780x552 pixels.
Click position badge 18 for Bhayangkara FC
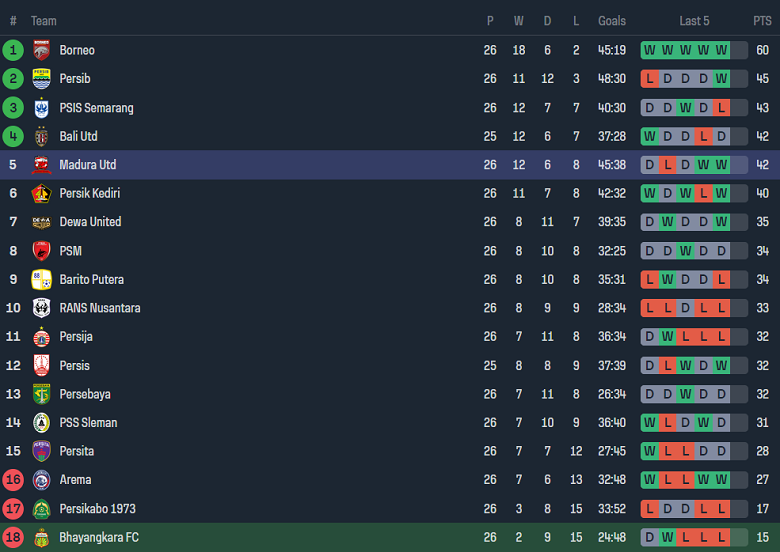[x=13, y=538]
